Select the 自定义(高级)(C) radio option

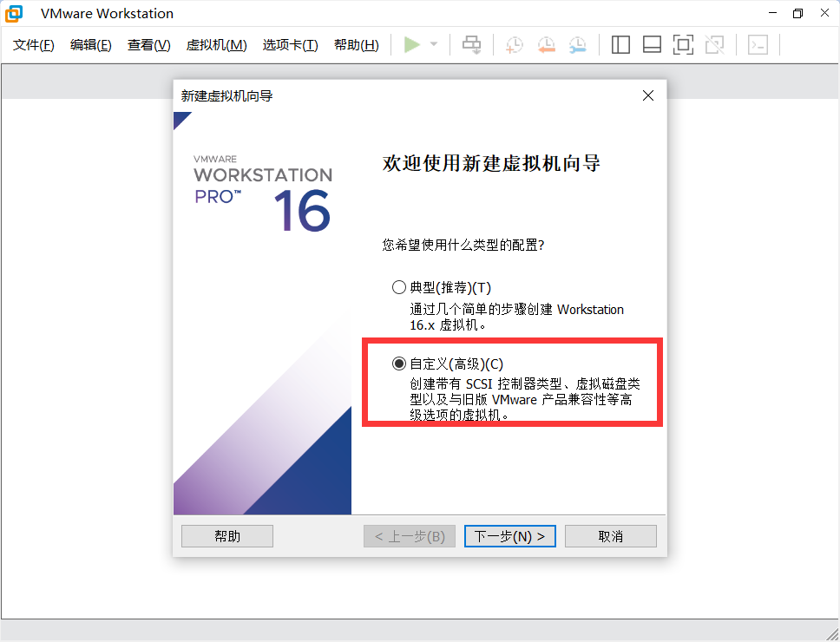click(398, 364)
